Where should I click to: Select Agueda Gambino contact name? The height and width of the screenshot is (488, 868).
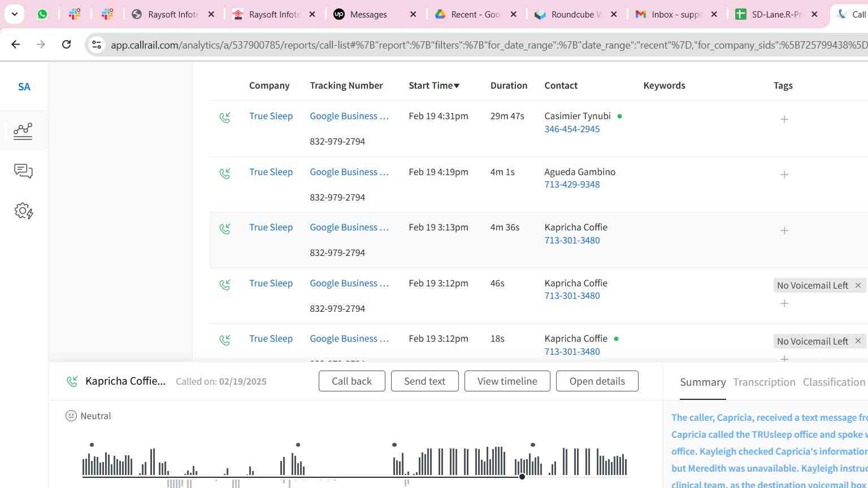click(x=580, y=172)
